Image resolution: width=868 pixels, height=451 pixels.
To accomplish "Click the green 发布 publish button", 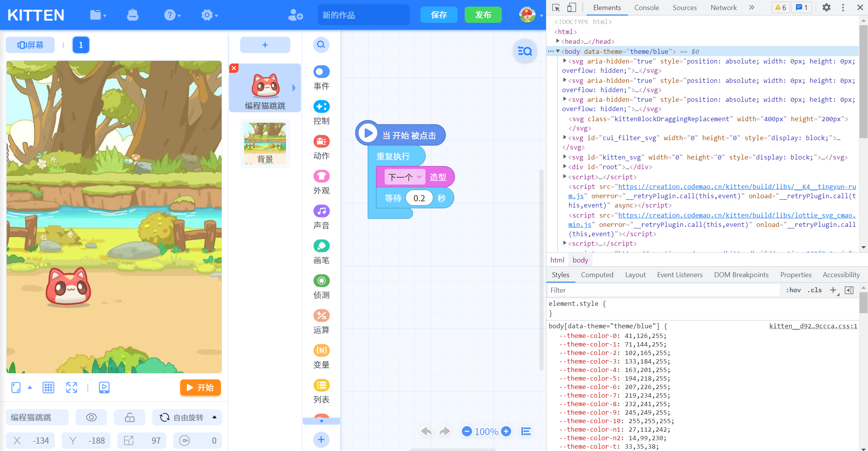I will pyautogui.click(x=483, y=15).
